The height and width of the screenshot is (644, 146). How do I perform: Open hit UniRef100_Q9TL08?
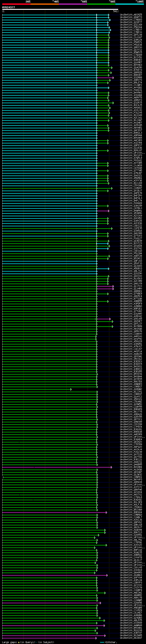131,35
